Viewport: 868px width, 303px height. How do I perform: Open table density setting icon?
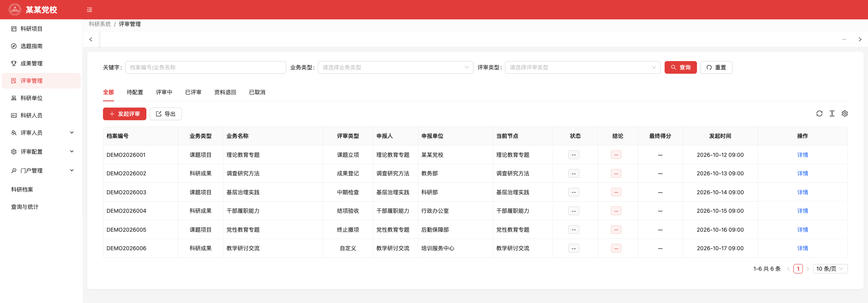(832, 113)
